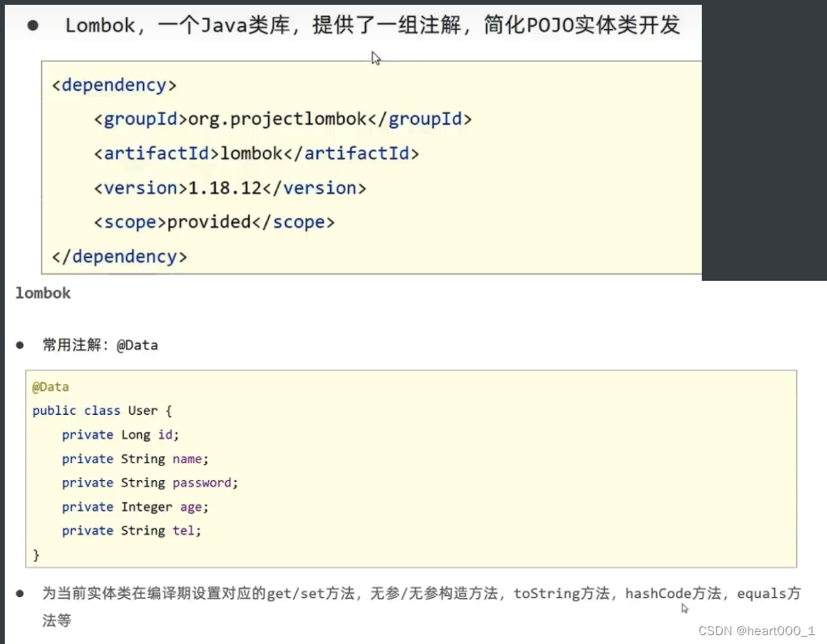Click the artifactId lombok line

(256, 153)
